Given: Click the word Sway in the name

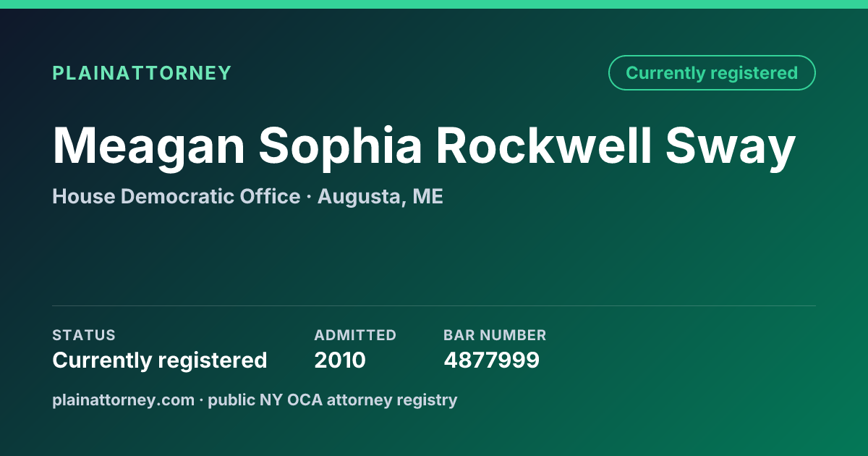Looking at the screenshot, I should 731,148.
